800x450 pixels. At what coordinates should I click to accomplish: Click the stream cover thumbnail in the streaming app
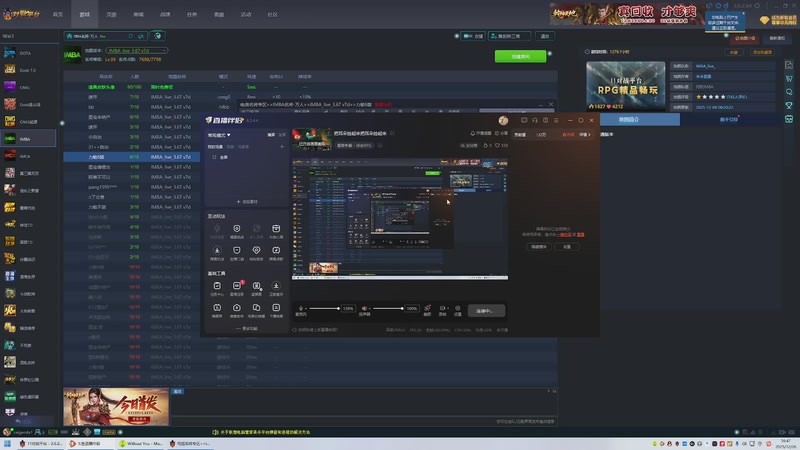(311, 139)
